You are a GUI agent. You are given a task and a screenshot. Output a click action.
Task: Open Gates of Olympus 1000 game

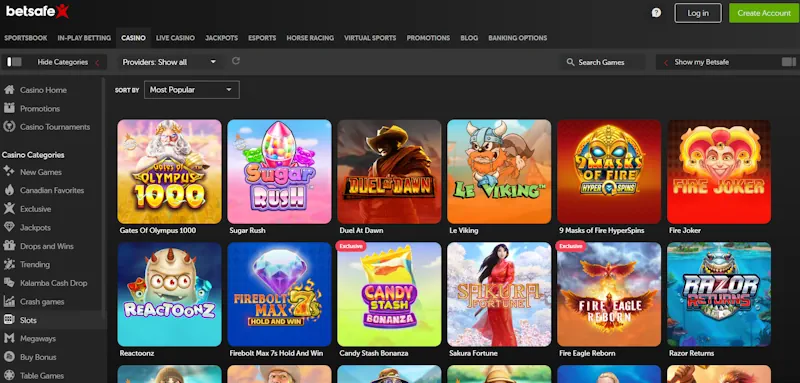coord(169,171)
